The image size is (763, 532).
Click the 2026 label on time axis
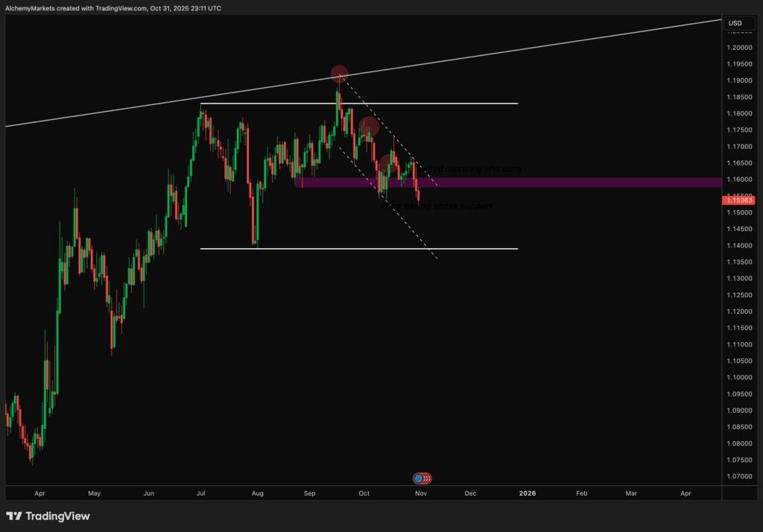527,493
